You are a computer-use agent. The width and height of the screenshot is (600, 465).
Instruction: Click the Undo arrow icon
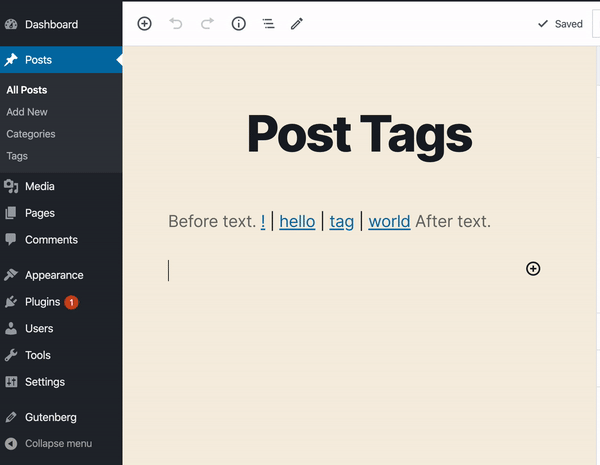[176, 24]
